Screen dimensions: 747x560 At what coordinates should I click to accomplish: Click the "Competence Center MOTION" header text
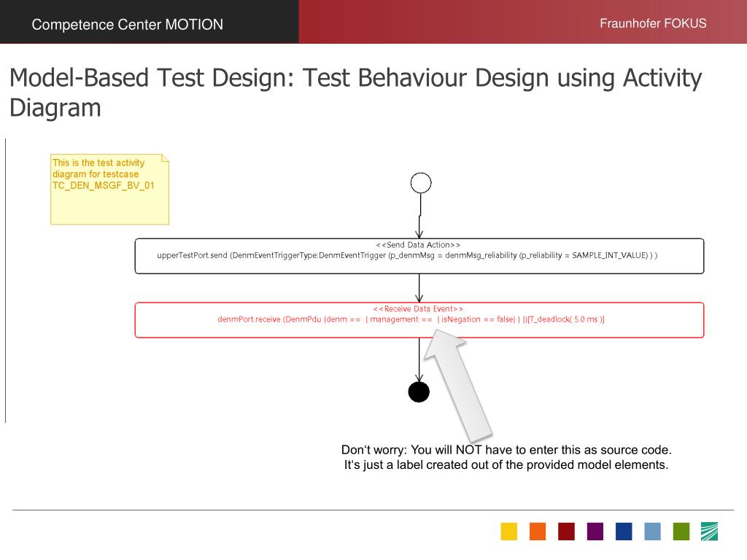(x=127, y=24)
